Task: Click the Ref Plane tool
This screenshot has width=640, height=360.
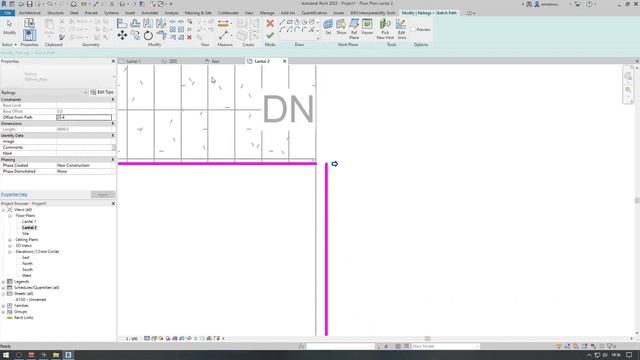Action: [354, 29]
